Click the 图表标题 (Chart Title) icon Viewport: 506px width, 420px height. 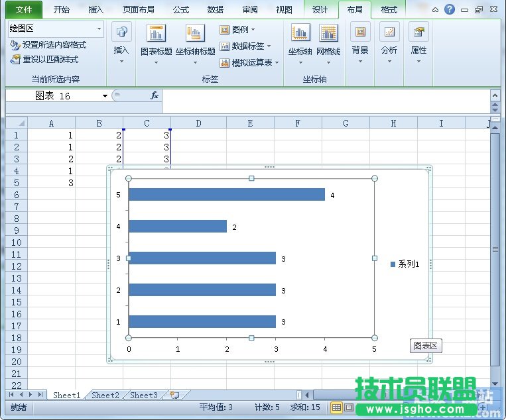pos(157,34)
